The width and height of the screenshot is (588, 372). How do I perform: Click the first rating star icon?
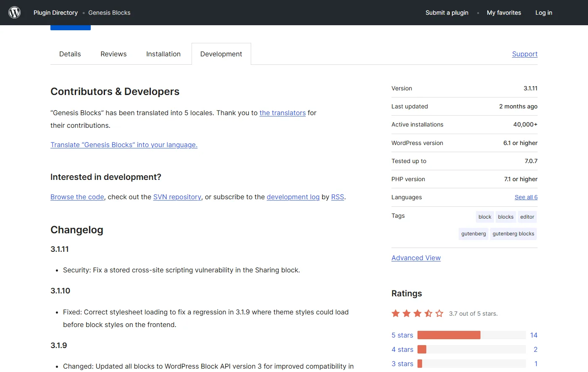tap(396, 313)
